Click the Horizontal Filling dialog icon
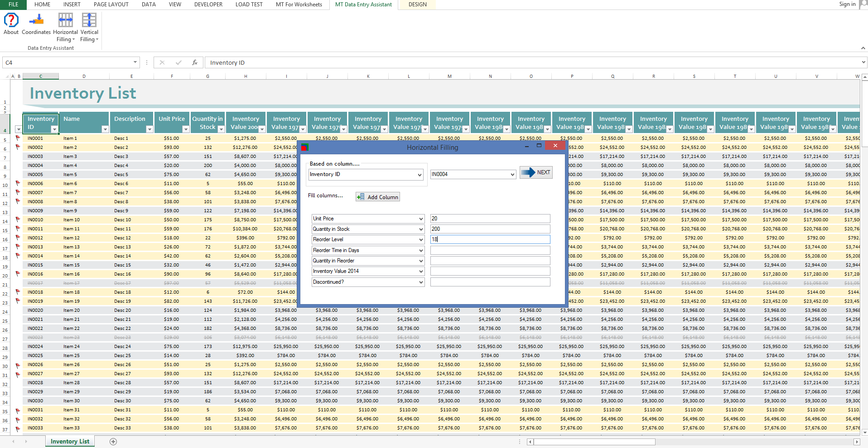 pos(305,147)
